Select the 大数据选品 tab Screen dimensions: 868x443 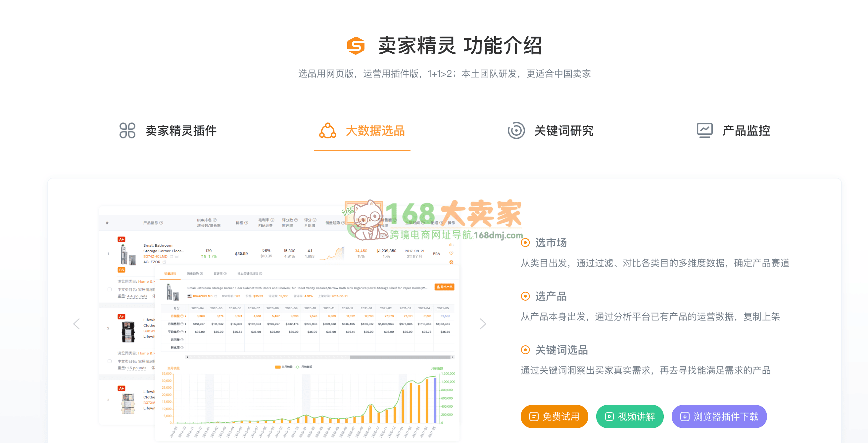point(362,130)
